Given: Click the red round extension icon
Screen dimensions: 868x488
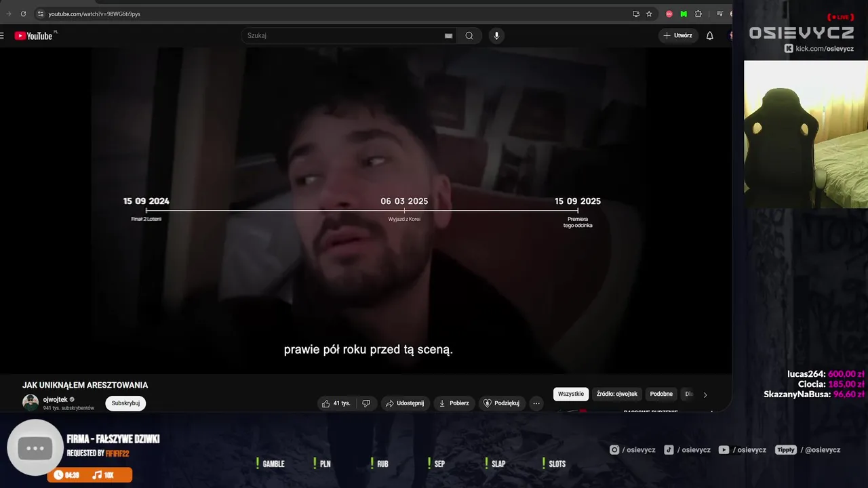Looking at the screenshot, I should pyautogui.click(x=669, y=14).
